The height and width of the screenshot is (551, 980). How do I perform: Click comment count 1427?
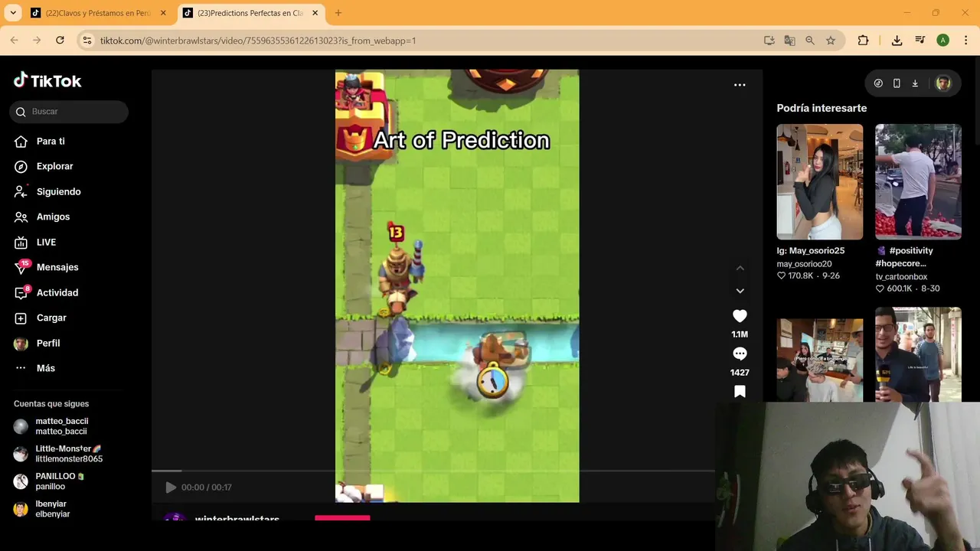click(740, 373)
